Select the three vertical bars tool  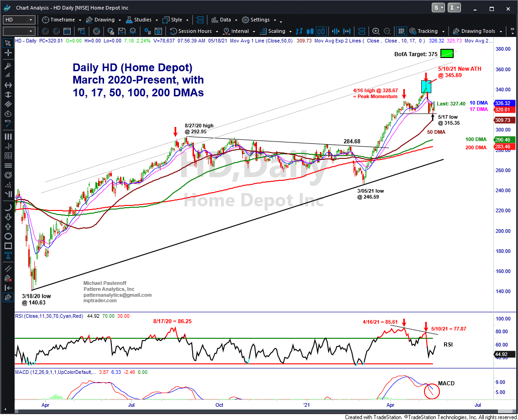[x=8, y=136]
